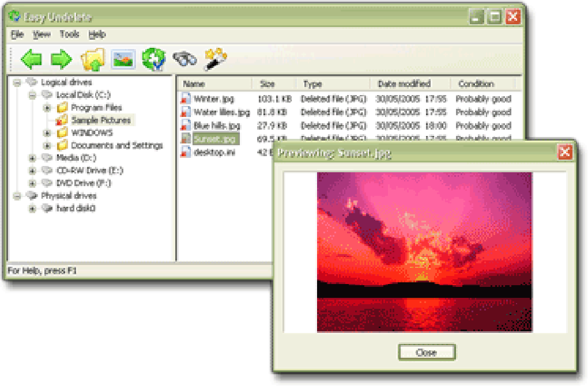Select the Winter.jpg file name
Screen dimensions: 588x386
point(214,99)
